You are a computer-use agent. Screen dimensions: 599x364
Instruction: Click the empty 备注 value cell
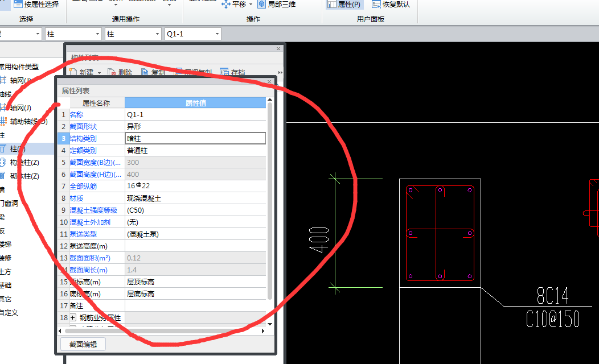pos(195,305)
